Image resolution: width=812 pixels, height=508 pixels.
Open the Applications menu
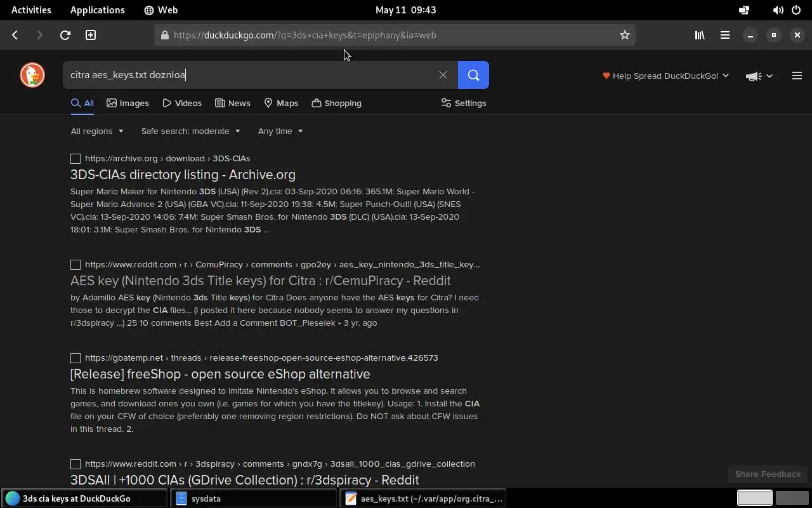click(97, 10)
